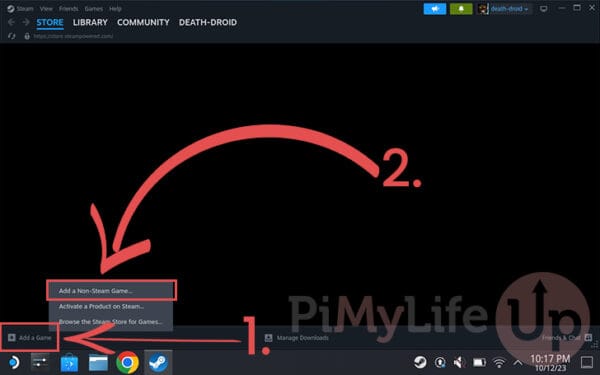The width and height of the screenshot is (600, 375).
Task: Open the updates notifier tray icon
Action: tap(440, 362)
